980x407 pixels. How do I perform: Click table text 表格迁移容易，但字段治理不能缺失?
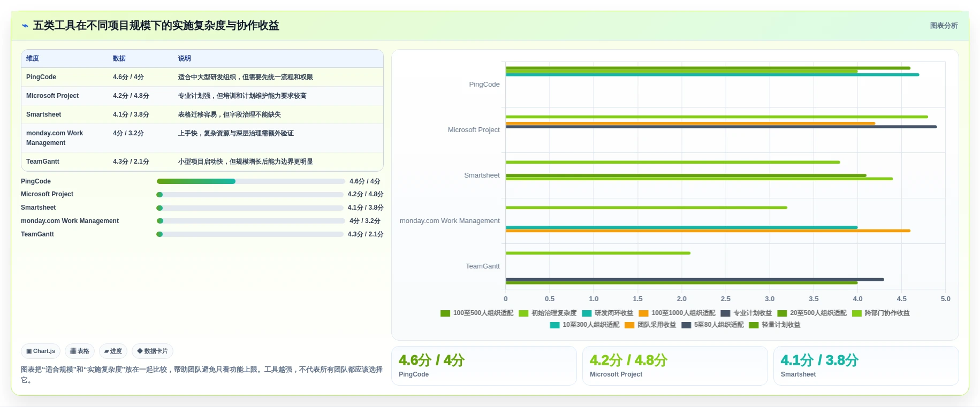coord(230,114)
